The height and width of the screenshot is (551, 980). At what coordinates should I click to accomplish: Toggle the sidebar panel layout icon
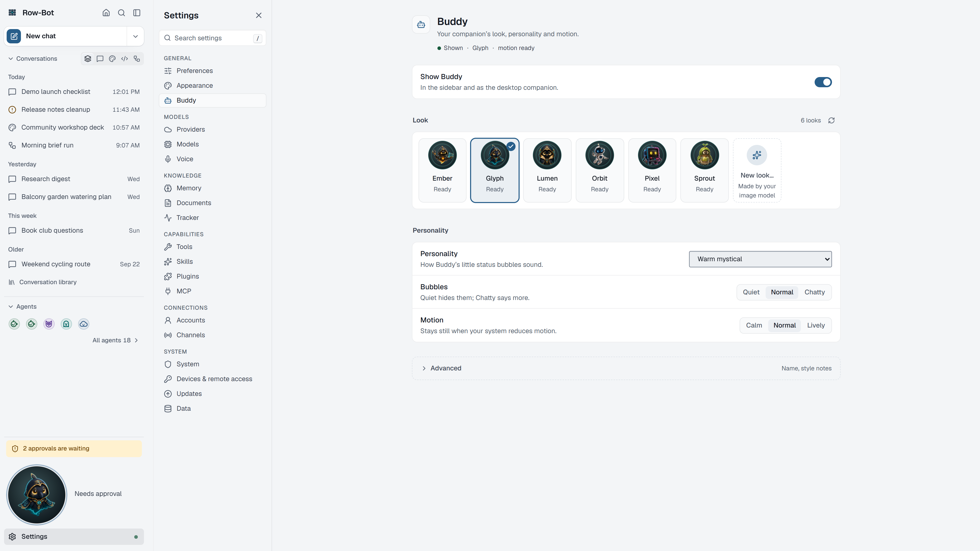pyautogui.click(x=137, y=12)
